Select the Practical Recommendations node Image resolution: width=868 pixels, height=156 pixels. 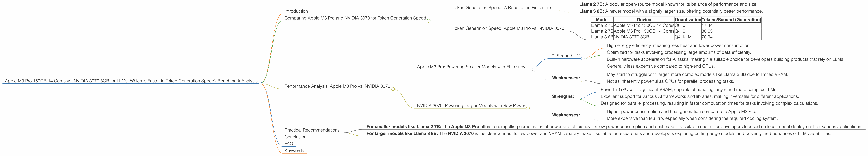tap(312, 130)
